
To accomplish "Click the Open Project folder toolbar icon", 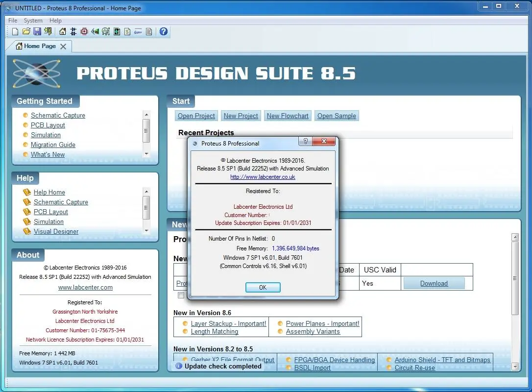I will pos(26,31).
